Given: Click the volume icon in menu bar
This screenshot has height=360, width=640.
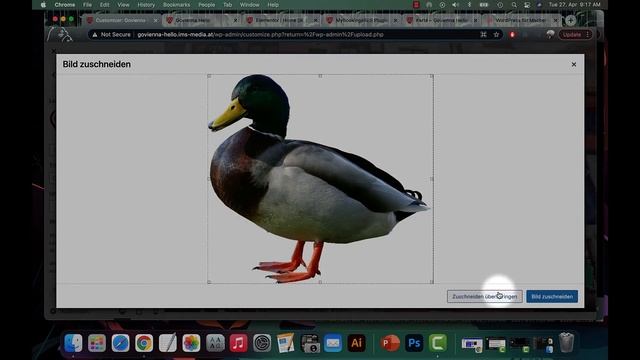Looking at the screenshot, I should (456, 5).
